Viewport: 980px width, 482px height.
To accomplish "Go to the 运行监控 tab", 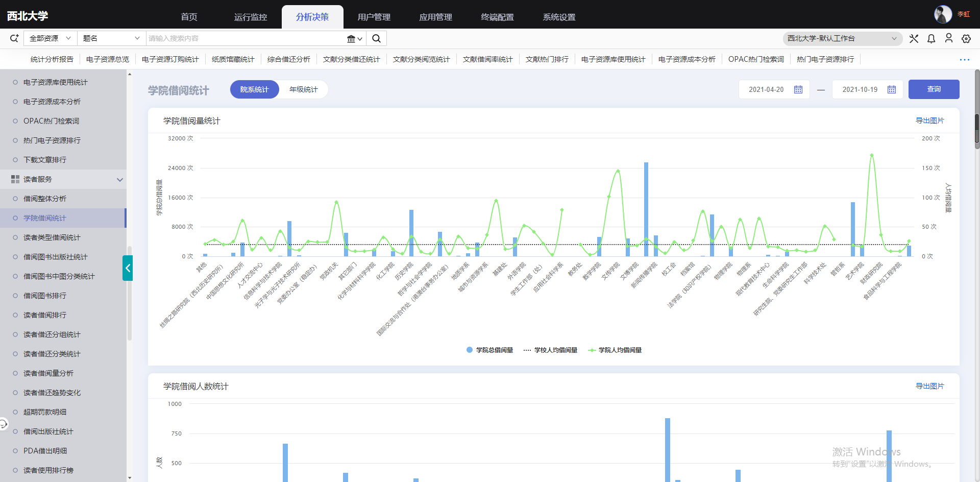I will pos(251,17).
